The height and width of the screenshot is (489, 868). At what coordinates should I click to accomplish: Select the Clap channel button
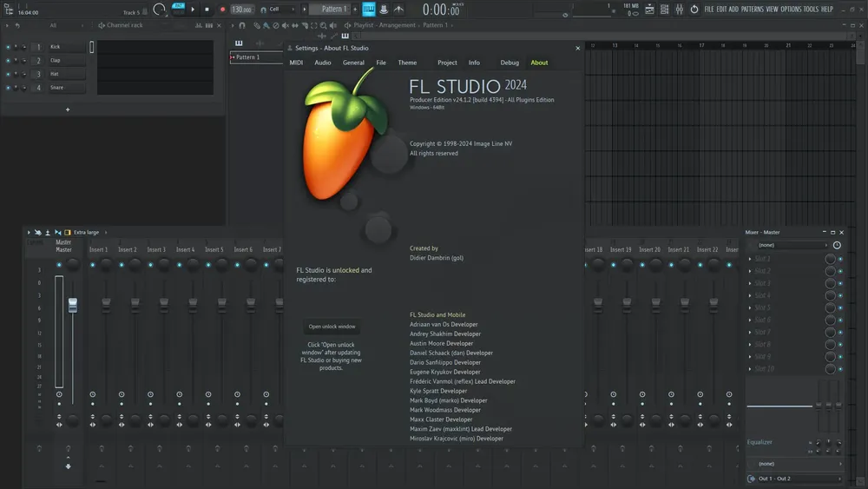pos(67,60)
